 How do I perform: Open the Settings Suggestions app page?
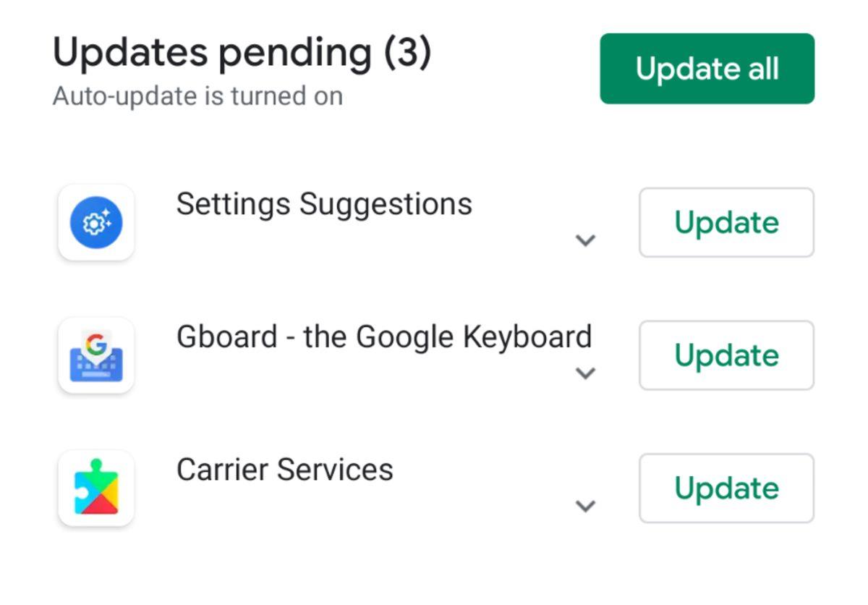[x=324, y=204]
